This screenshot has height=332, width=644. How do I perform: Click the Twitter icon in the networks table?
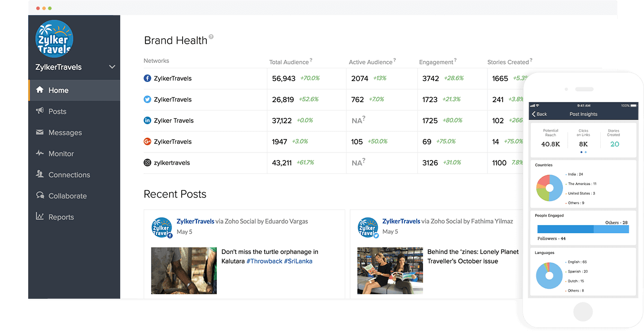click(x=147, y=100)
